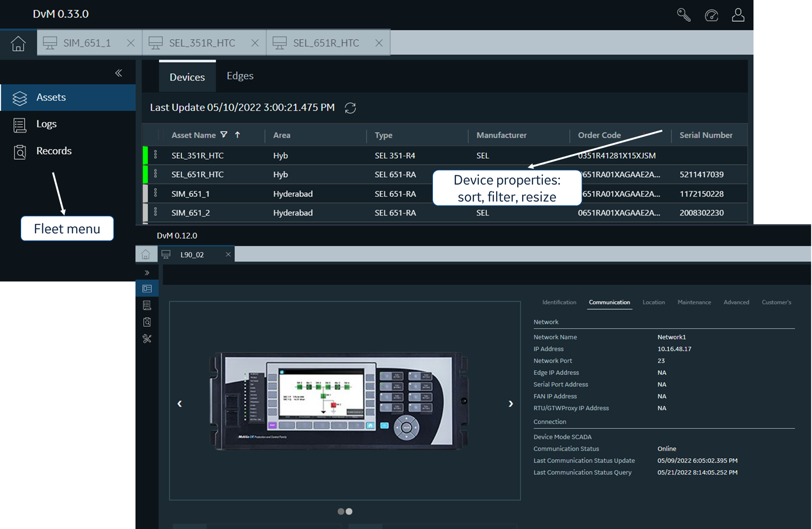Refresh the device list
The image size is (812, 529).
(x=350, y=108)
